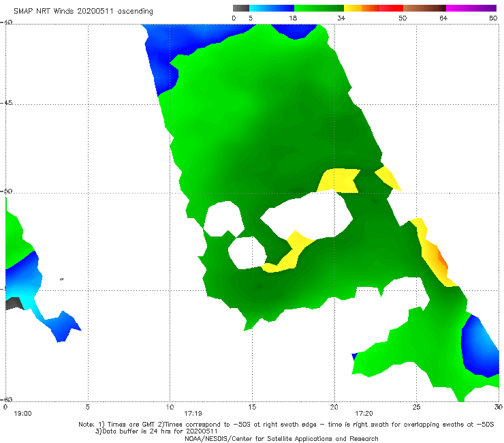This screenshot has height=443, width=504.
Task: Click the latitude label "-40" at top left
Action: coord(7,22)
